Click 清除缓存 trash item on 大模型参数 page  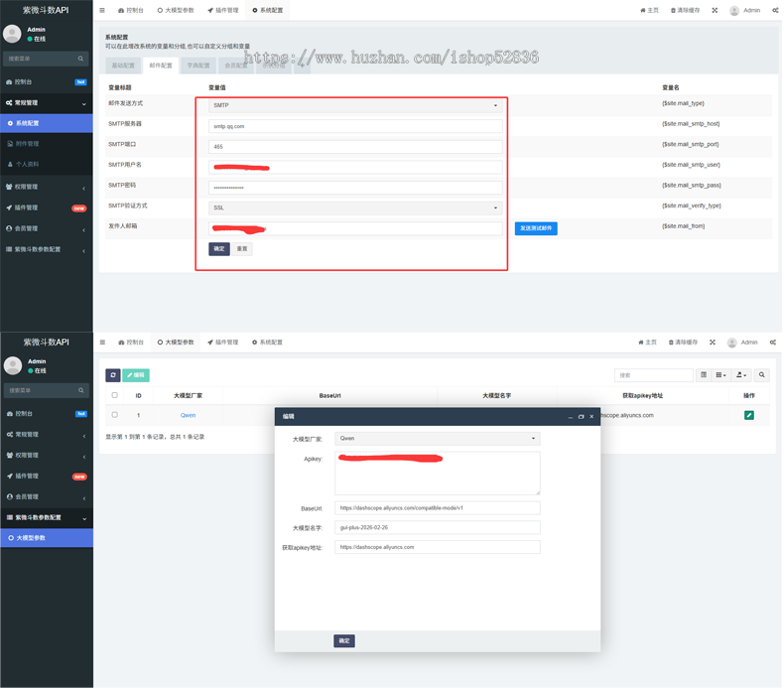683,343
